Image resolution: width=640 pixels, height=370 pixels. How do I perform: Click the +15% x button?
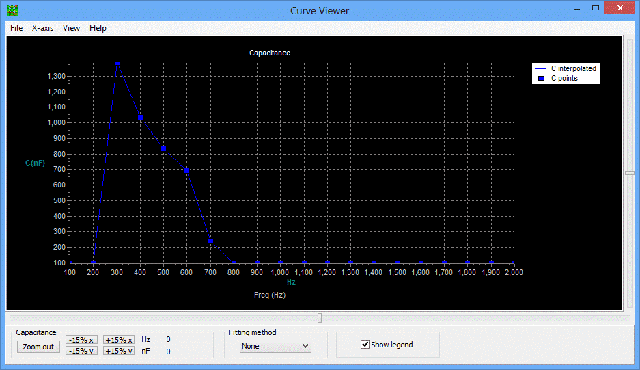119,340
